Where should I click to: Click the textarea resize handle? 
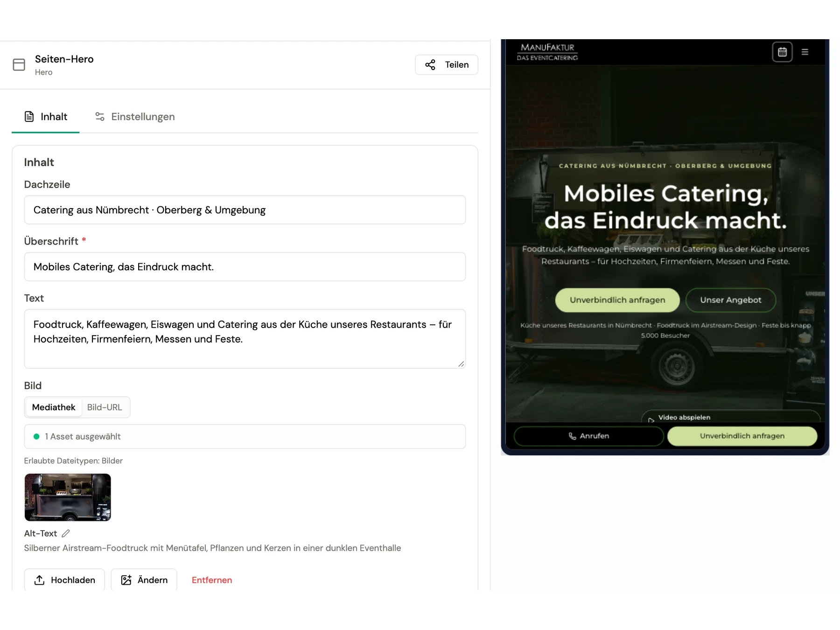(x=461, y=364)
